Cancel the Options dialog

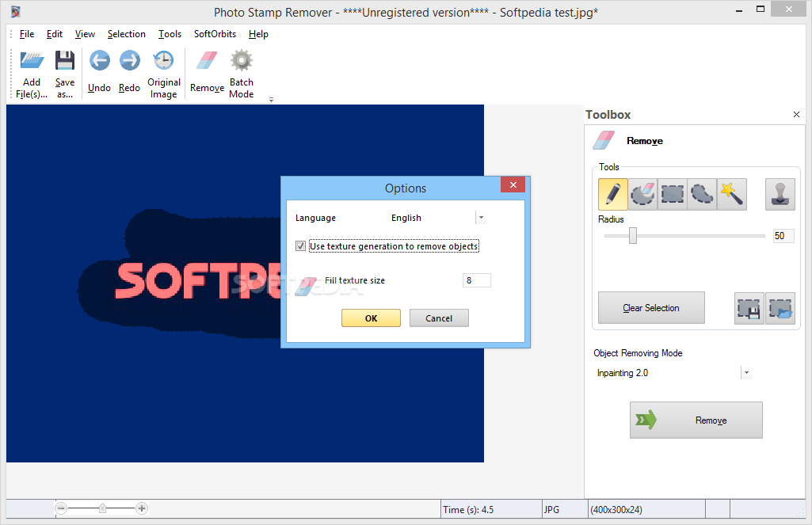point(439,318)
